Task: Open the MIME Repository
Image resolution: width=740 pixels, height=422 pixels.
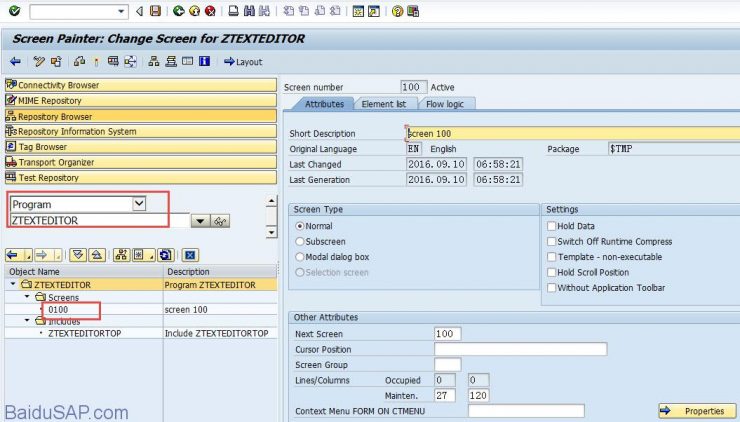Action: click(x=141, y=101)
